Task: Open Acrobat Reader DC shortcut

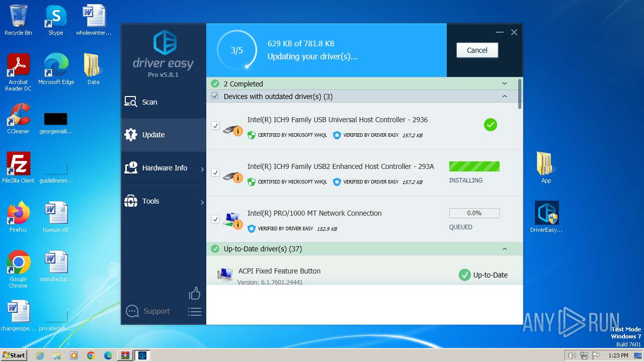Action: 18,72
